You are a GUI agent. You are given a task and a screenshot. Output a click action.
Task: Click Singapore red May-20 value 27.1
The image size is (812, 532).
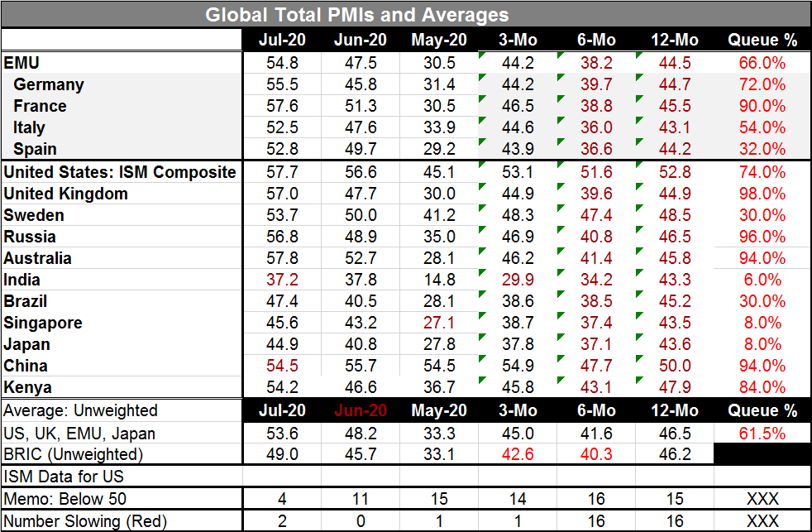click(x=439, y=323)
